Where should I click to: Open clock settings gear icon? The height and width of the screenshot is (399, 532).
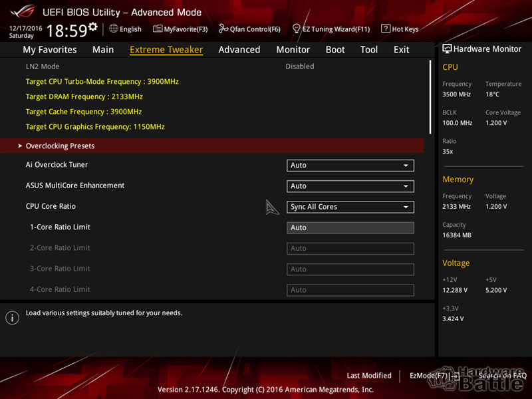click(92, 27)
